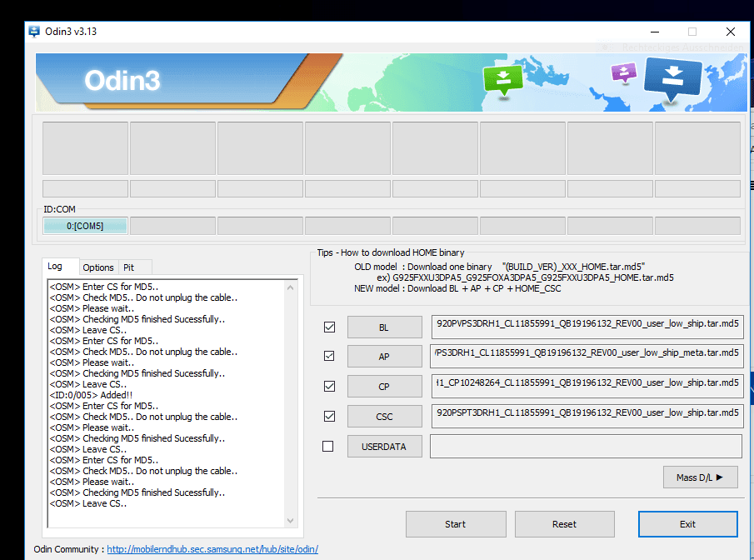Uncheck the BL file checkbox
Screen dimensions: 754x560
pos(329,327)
